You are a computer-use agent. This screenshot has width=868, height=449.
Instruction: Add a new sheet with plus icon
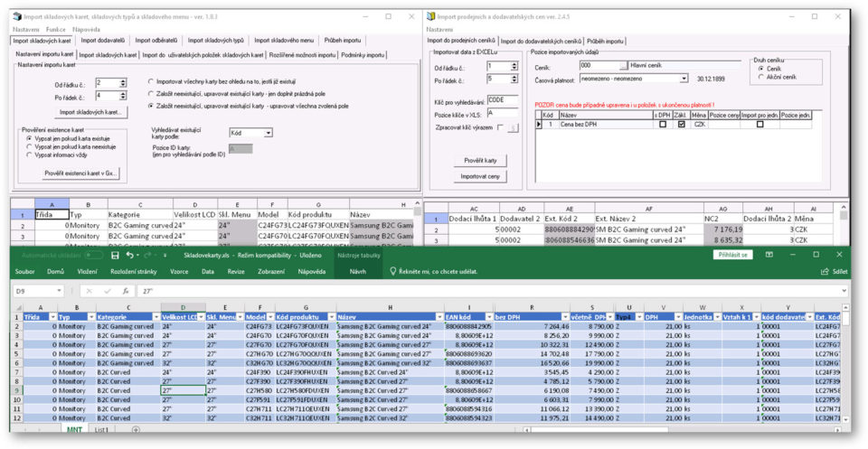tap(135, 430)
